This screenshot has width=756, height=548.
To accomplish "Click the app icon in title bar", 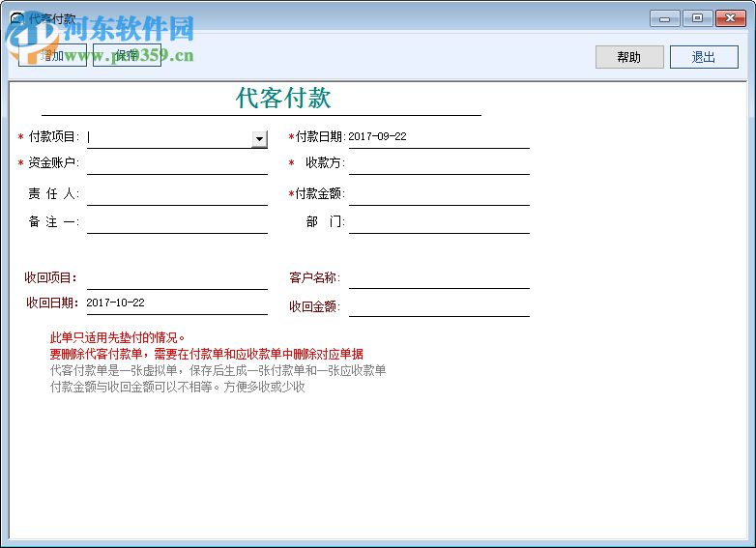I will point(16,18).
